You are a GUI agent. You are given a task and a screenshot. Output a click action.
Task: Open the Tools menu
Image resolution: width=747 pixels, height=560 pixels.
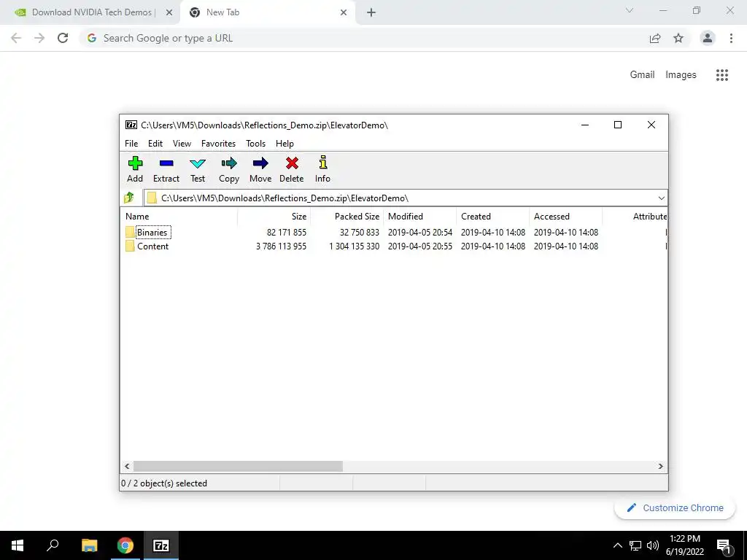[x=255, y=144]
